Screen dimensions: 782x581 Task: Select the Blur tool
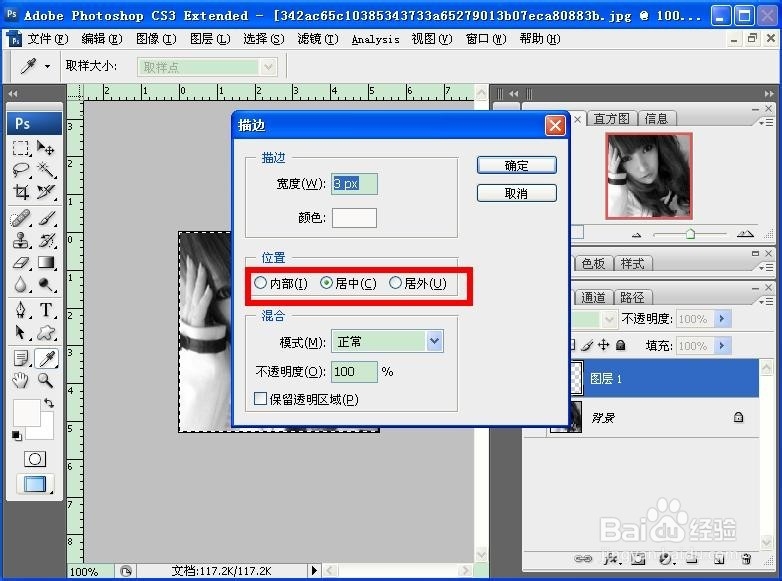pyautogui.click(x=20, y=284)
